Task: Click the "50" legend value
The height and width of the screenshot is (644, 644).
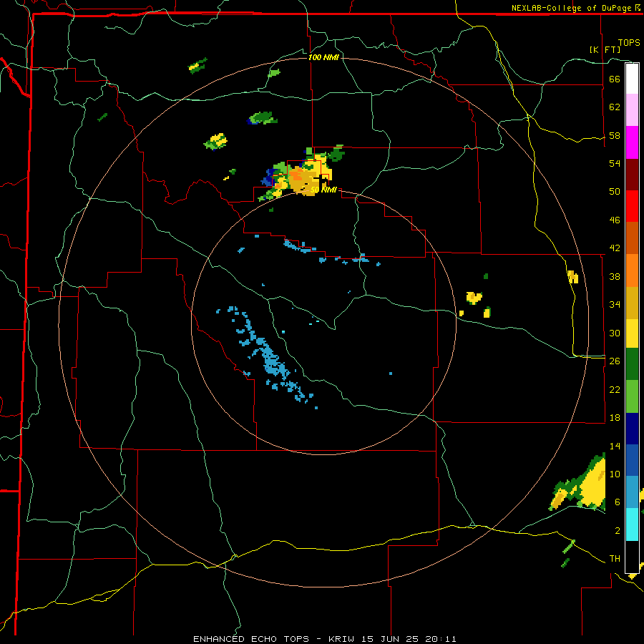Action: click(615, 192)
